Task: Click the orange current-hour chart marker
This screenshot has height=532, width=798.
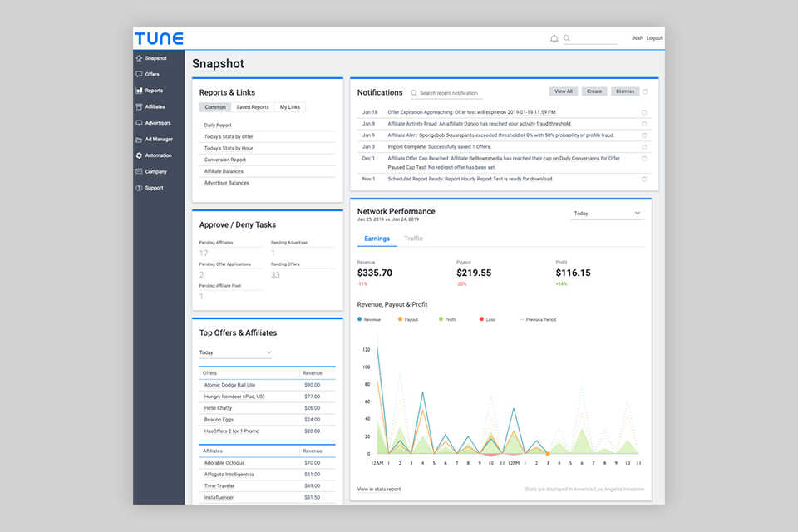Action: [548, 453]
